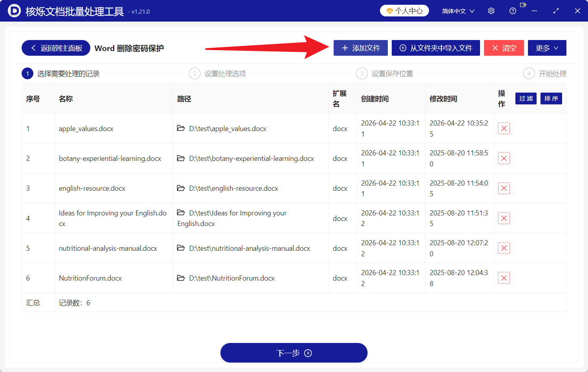This screenshot has height=372, width=588.
Task: Go back with 返回到主面板 button
Action: tap(56, 48)
